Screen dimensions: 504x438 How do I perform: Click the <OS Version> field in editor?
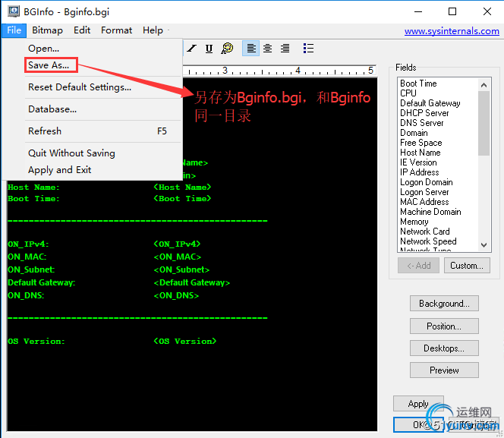[184, 342]
